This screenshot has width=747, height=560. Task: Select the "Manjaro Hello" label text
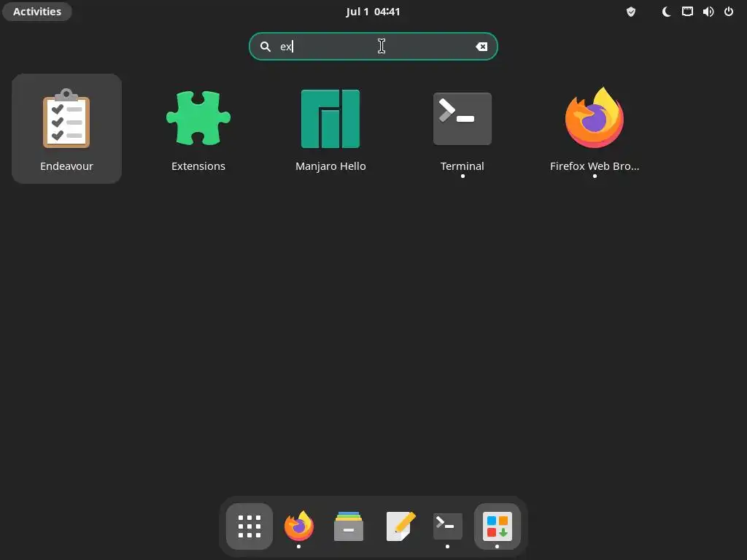(x=330, y=166)
